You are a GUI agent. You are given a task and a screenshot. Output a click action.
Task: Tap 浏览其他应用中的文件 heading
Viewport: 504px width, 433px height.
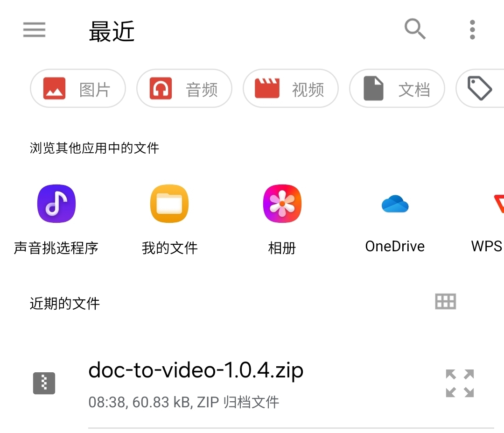[94, 148]
